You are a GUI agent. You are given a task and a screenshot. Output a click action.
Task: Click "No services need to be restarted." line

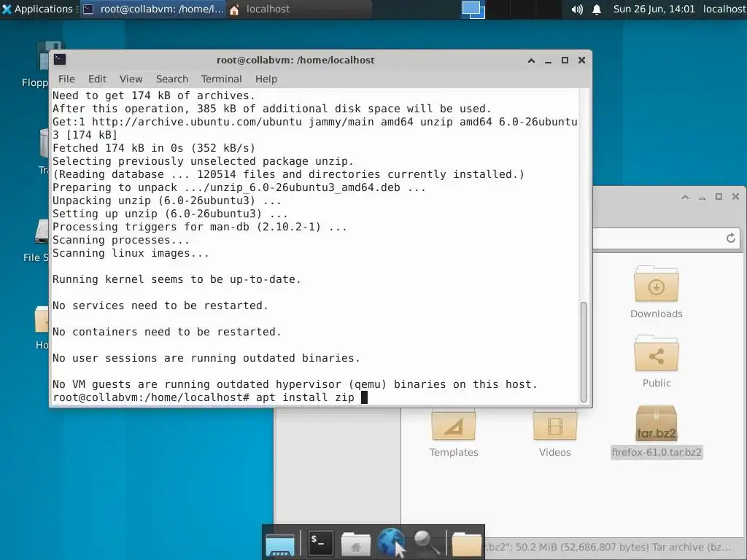click(x=160, y=306)
